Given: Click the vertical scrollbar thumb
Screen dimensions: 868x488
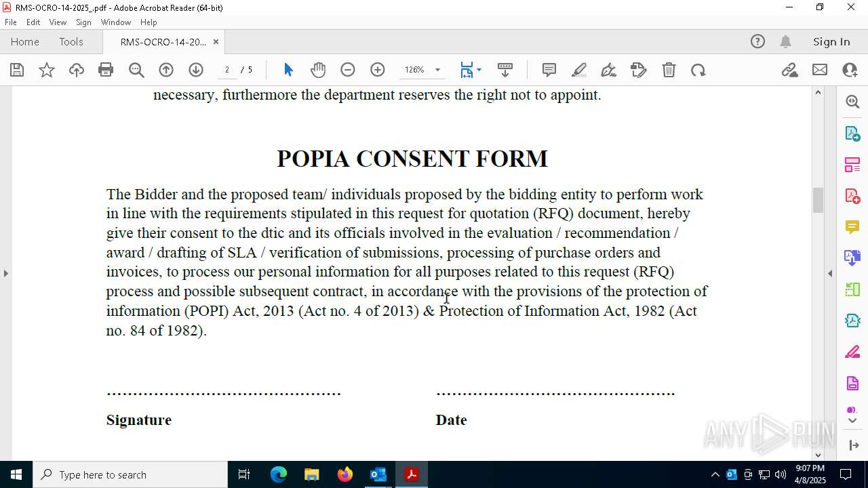Looking at the screenshot, I should 818,200.
